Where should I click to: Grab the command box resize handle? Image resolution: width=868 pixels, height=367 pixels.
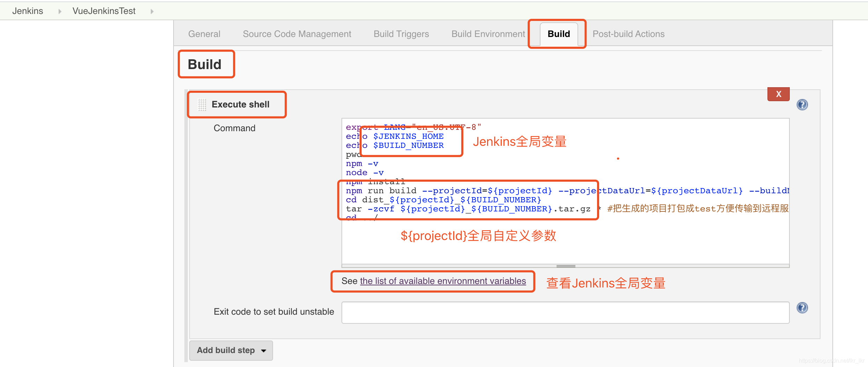pos(566,266)
